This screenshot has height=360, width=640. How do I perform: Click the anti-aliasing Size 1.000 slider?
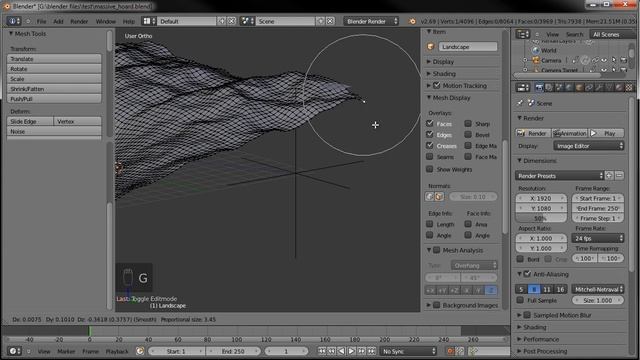[598, 300]
